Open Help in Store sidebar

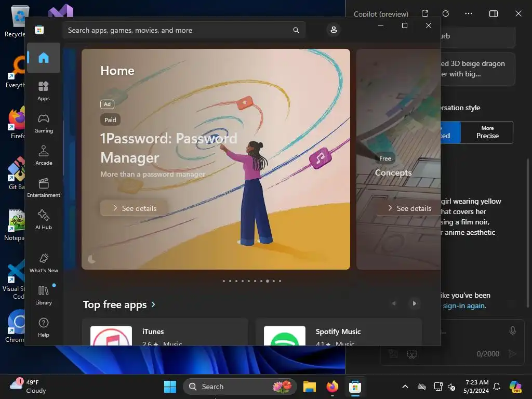point(44,327)
